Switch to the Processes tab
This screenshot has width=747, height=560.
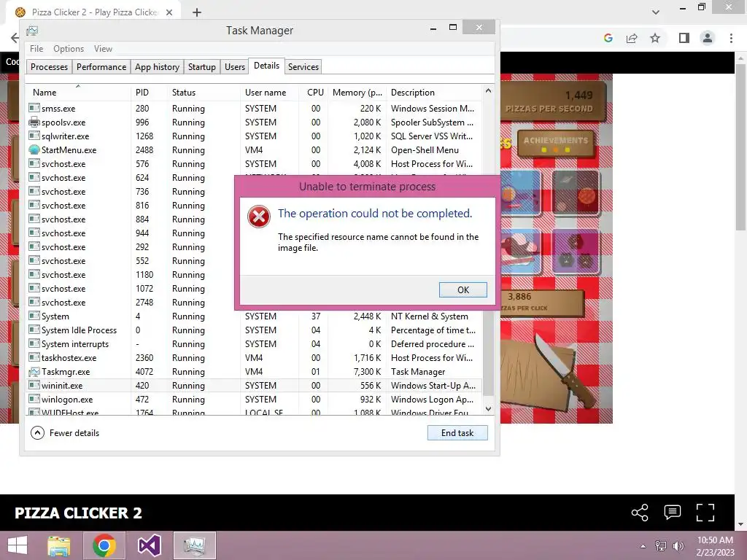point(49,66)
